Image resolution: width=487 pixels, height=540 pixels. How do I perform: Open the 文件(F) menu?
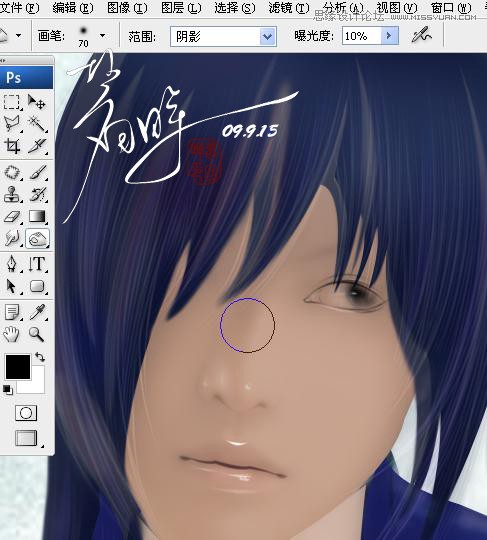click(19, 8)
